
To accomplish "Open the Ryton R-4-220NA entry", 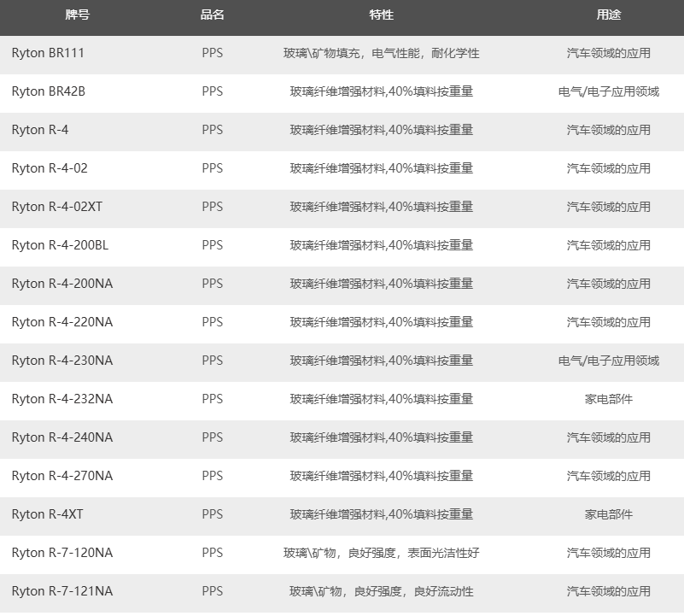I will pos(61,322).
